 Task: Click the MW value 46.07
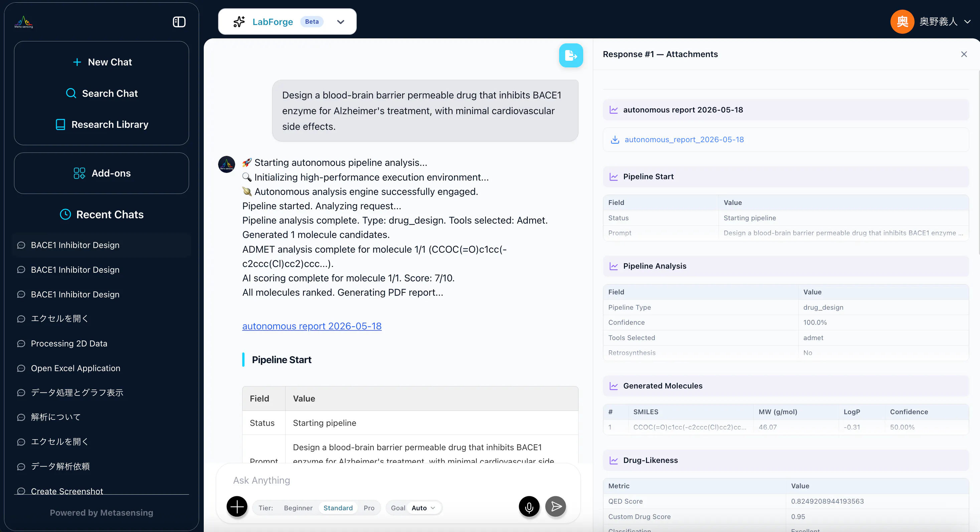point(767,427)
